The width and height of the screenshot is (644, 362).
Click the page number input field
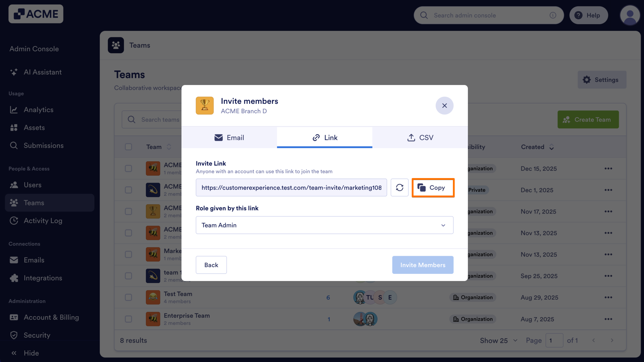coord(554,340)
